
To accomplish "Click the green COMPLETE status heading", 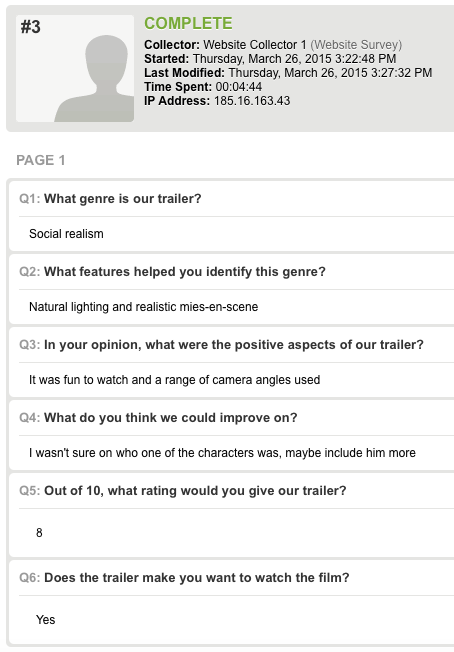I will coord(188,23).
